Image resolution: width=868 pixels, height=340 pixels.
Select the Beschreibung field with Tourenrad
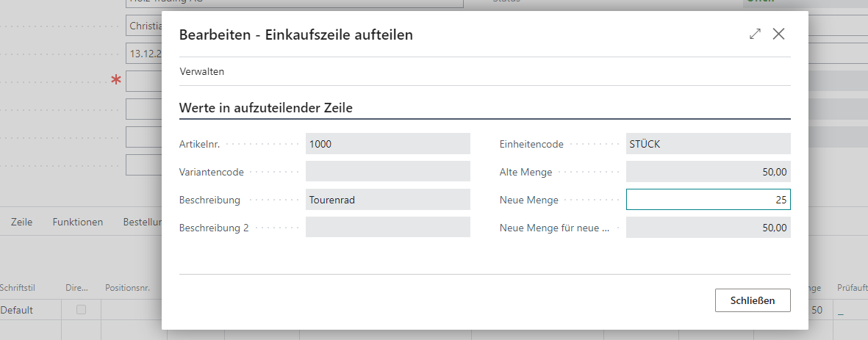coord(387,200)
